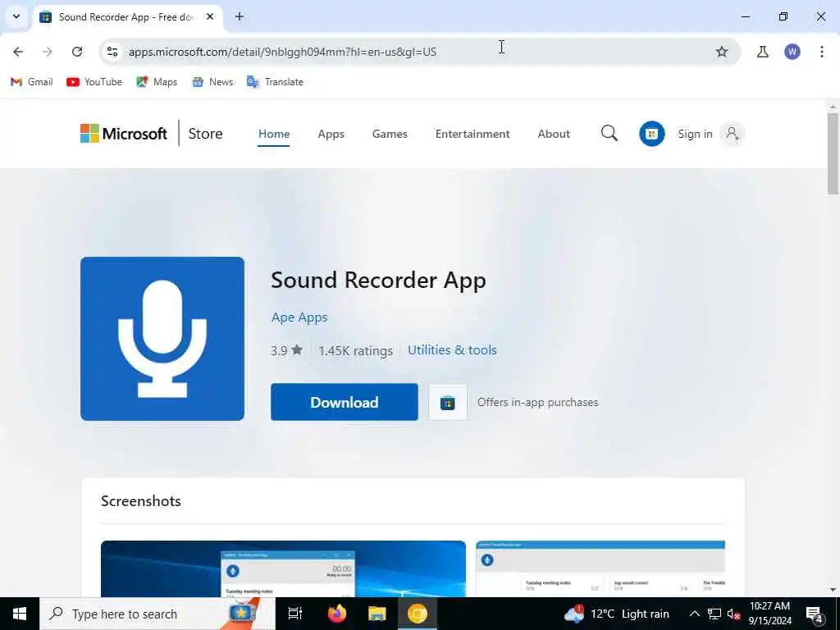Open File Explorer from taskbar

pos(377,614)
